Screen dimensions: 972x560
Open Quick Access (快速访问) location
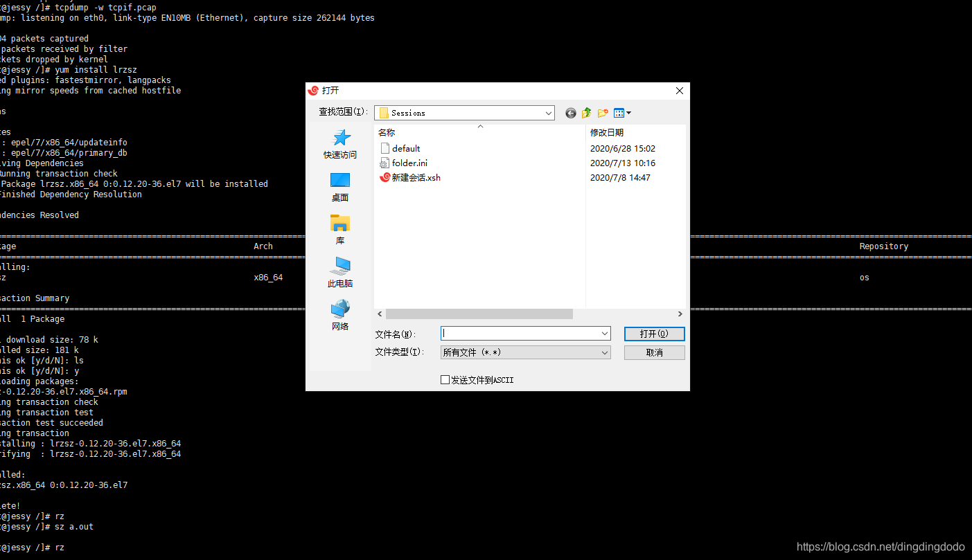coord(340,144)
